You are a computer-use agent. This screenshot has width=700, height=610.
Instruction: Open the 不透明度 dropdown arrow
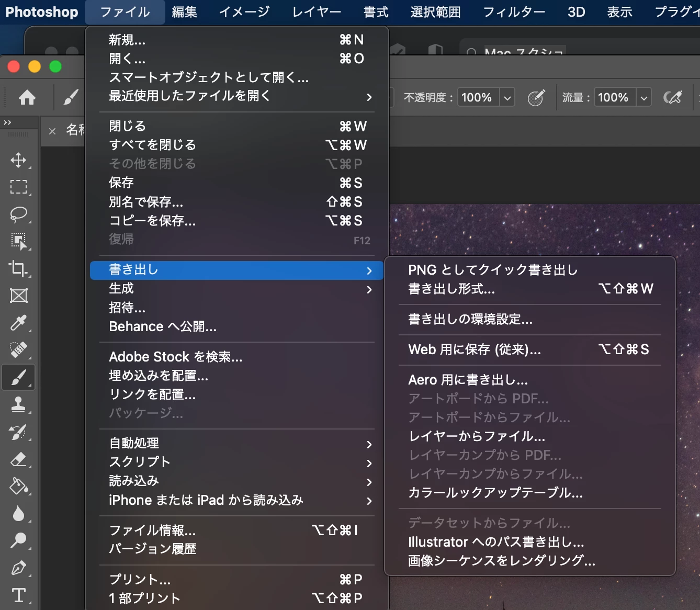pos(507,97)
